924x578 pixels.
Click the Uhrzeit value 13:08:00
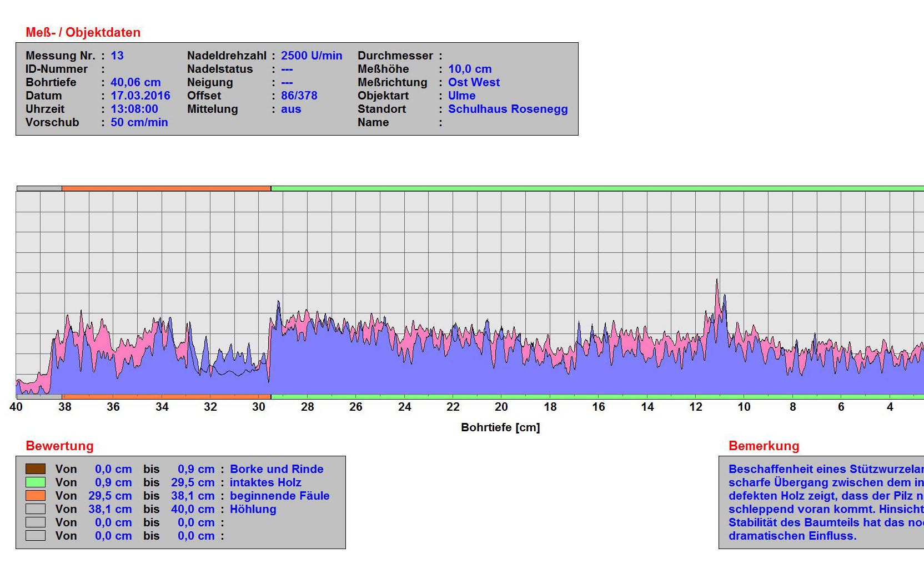(x=134, y=109)
